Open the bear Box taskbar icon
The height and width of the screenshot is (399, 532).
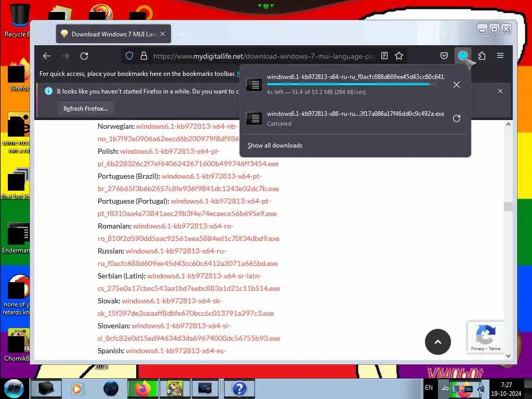[175, 389]
